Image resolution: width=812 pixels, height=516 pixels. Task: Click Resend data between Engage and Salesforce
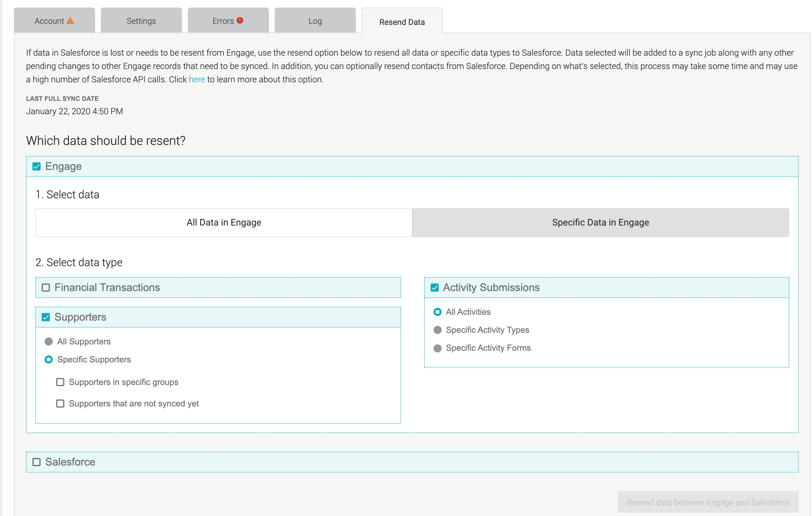pyautogui.click(x=708, y=502)
